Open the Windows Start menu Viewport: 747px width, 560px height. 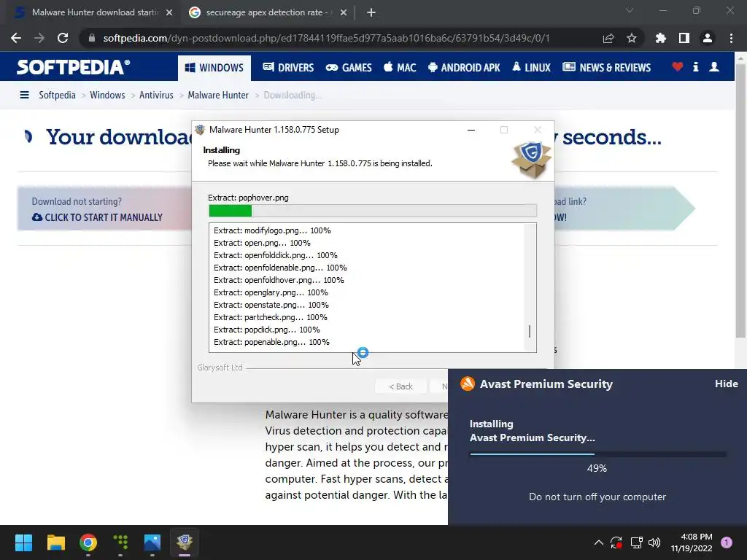tap(23, 542)
